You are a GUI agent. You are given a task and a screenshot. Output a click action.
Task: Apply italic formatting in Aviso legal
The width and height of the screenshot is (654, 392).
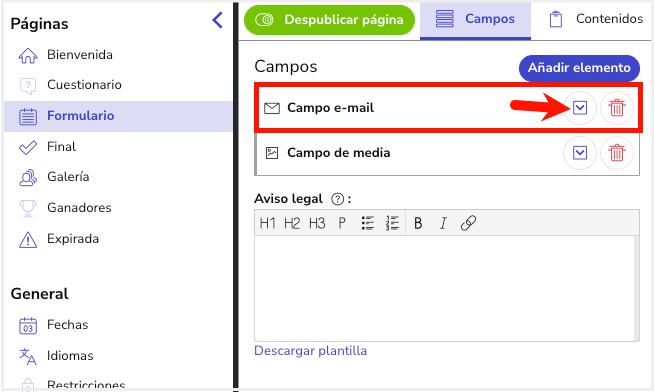click(x=443, y=224)
